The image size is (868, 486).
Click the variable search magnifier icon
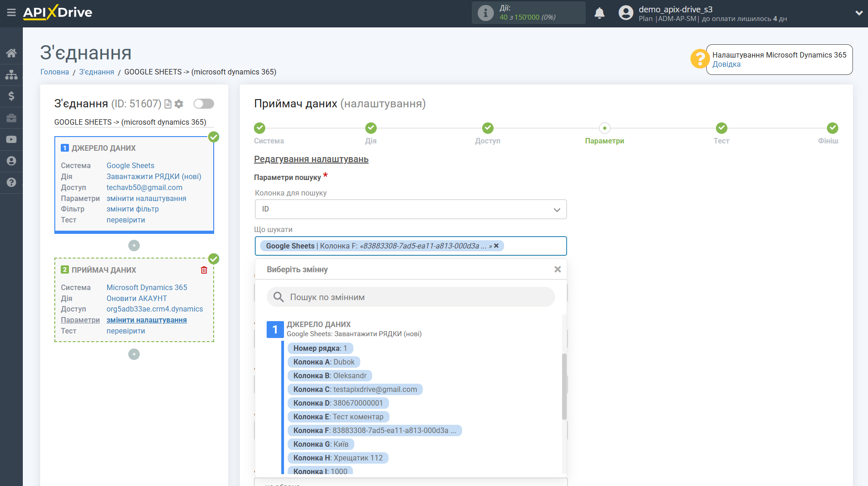click(279, 297)
